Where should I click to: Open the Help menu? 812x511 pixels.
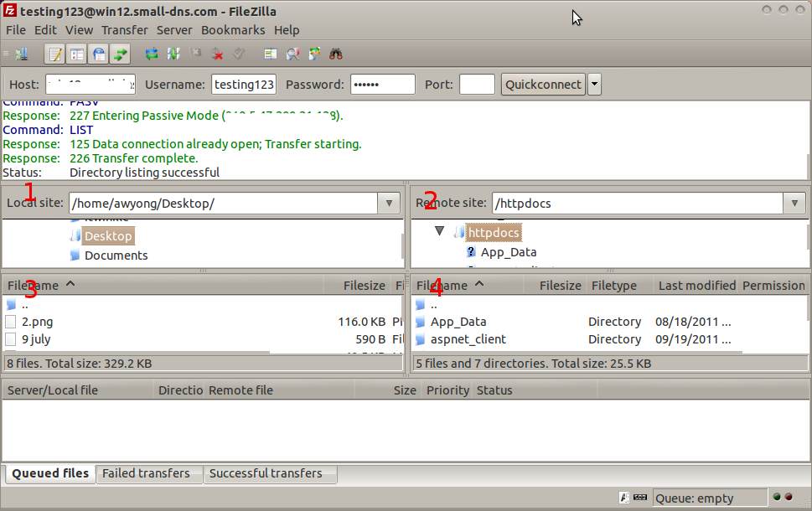tap(287, 30)
